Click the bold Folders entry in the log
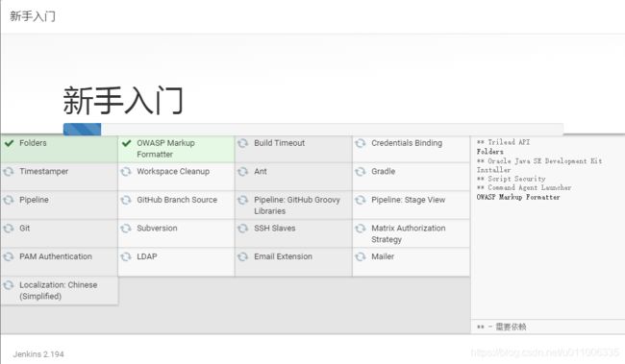The height and width of the screenshot is (364, 625). 489,152
